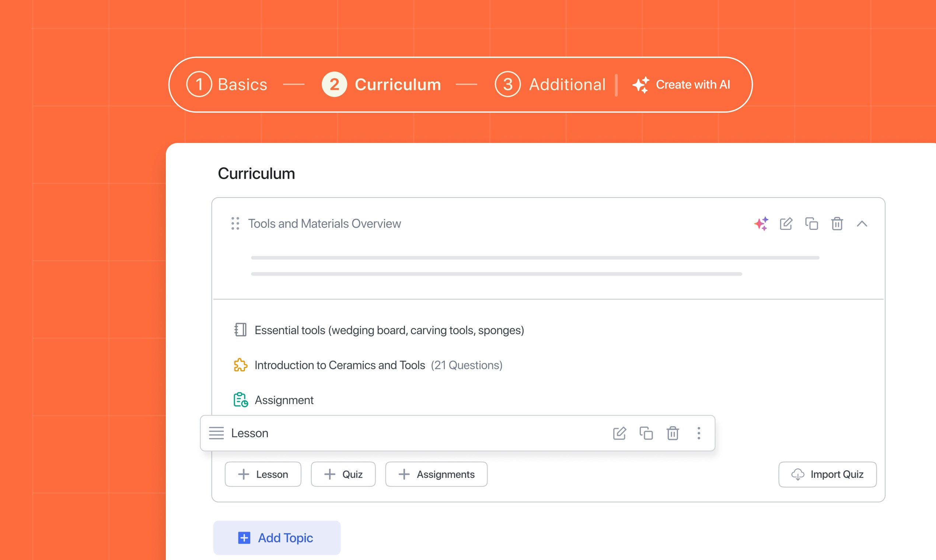Delete the Lesson row with the trash icon
Viewport: 936px width, 560px height.
673,433
